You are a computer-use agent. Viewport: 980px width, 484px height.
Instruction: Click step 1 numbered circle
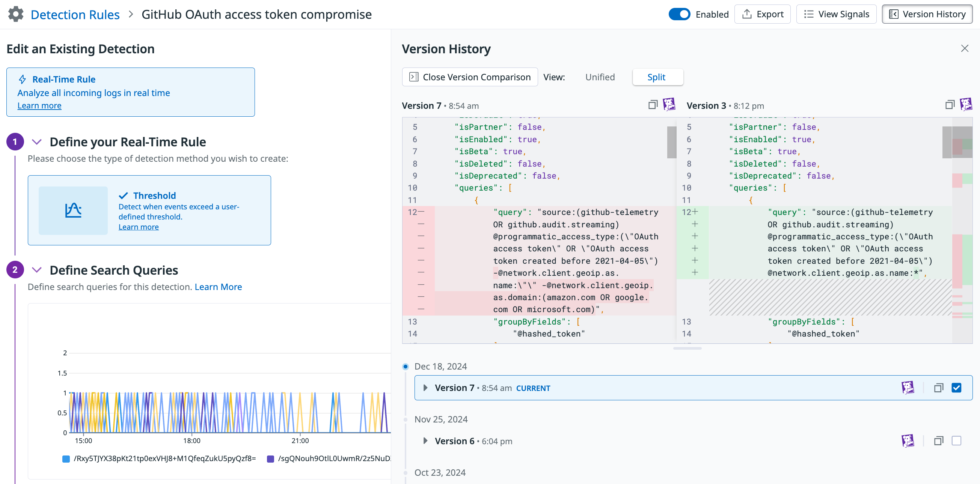click(15, 142)
